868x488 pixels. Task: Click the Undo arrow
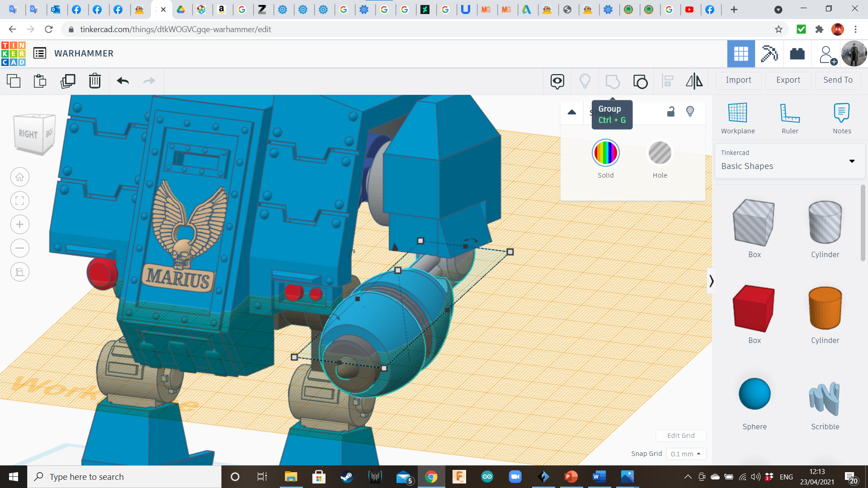tap(123, 81)
